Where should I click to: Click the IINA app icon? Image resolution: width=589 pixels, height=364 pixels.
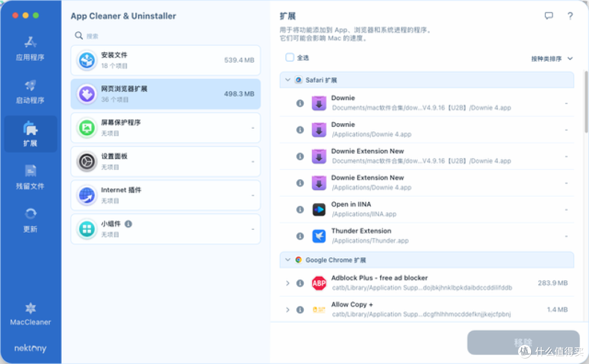[319, 209]
